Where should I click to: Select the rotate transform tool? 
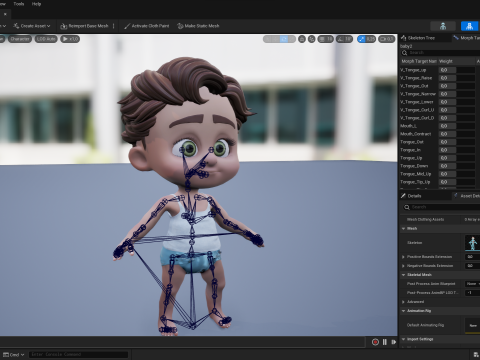pos(284,39)
